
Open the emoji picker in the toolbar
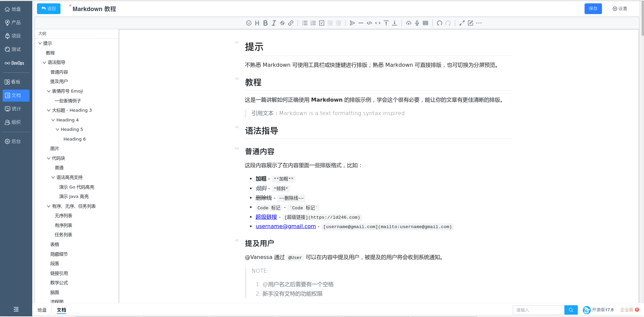click(249, 23)
